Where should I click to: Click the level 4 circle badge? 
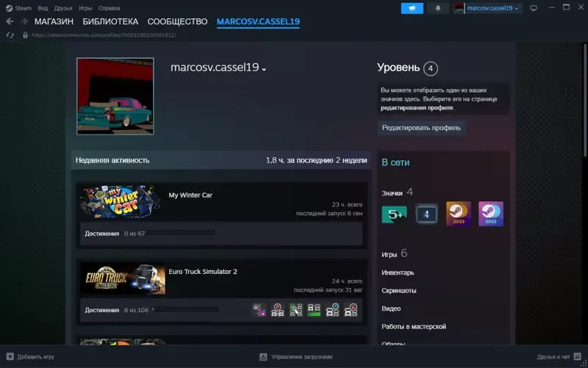[x=431, y=68]
